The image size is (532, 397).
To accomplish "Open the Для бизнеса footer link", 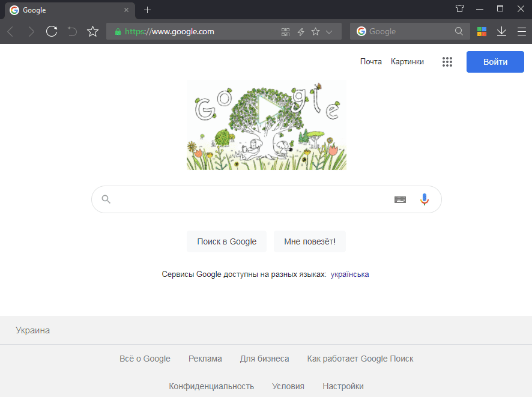I will 265,359.
